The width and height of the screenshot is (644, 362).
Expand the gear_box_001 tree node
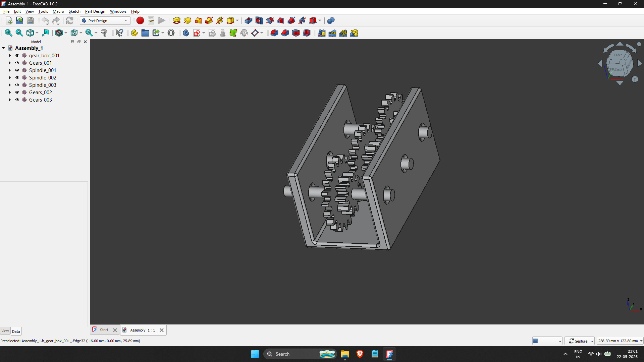(10, 56)
